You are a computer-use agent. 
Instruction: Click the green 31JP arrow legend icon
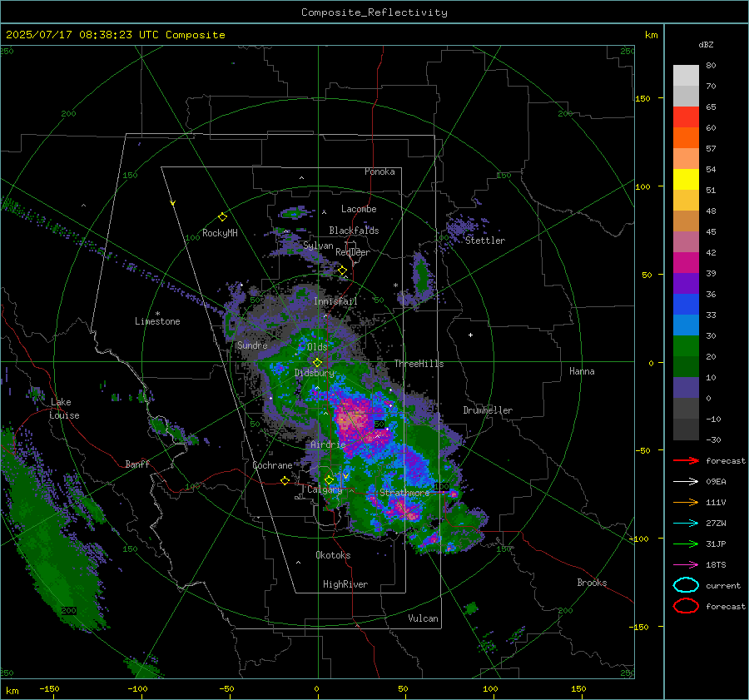click(x=686, y=544)
